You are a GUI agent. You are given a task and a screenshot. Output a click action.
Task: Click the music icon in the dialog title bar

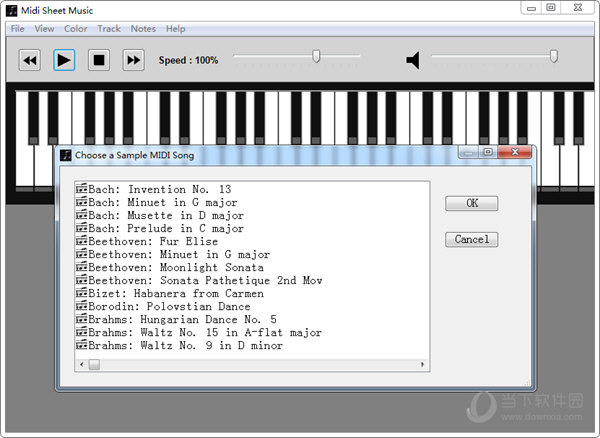coord(66,155)
